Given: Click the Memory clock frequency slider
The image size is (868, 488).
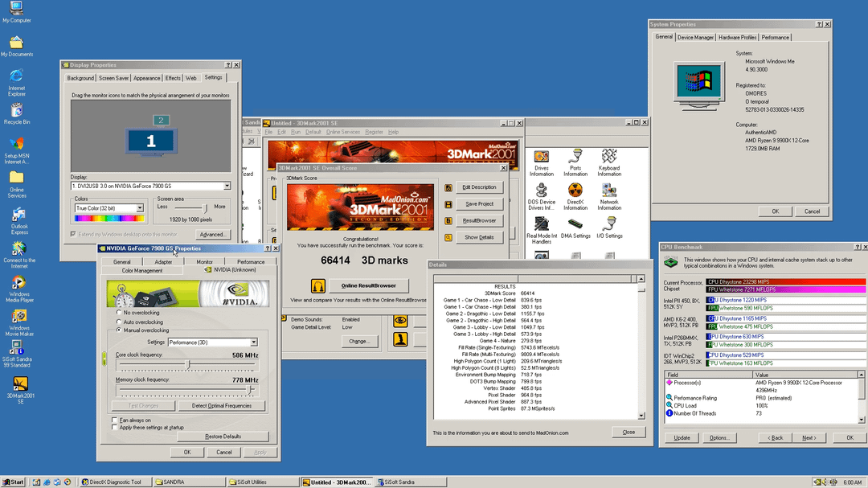Looking at the screenshot, I should click(x=250, y=390).
